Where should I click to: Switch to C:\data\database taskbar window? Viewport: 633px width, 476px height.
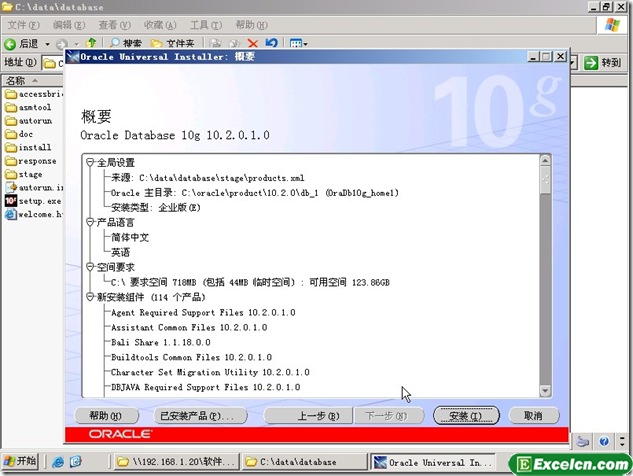pos(304,461)
